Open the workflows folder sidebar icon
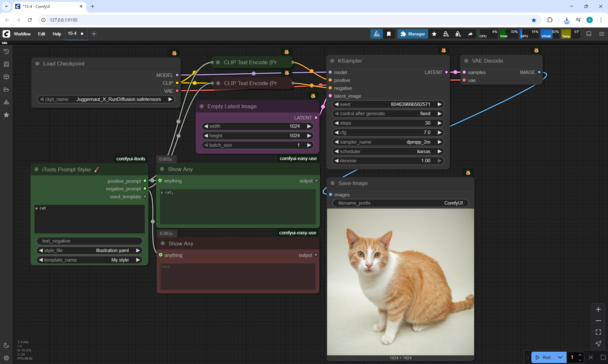 click(x=6, y=89)
